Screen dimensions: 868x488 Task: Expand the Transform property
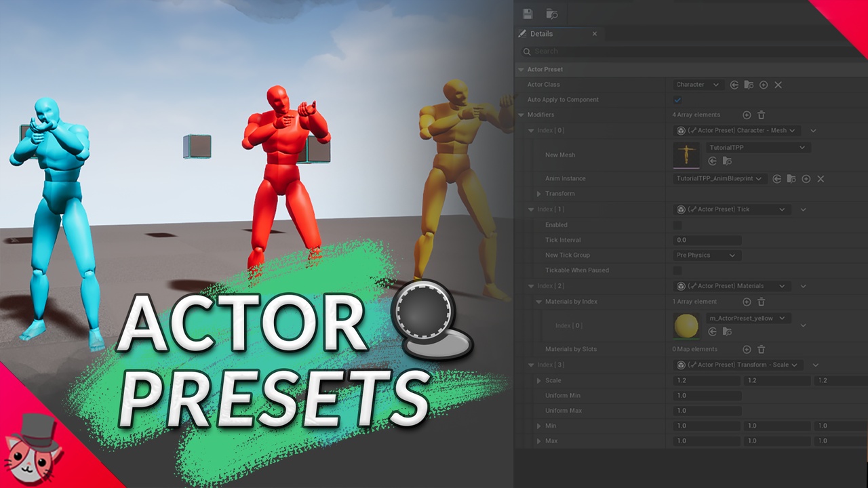(x=539, y=194)
